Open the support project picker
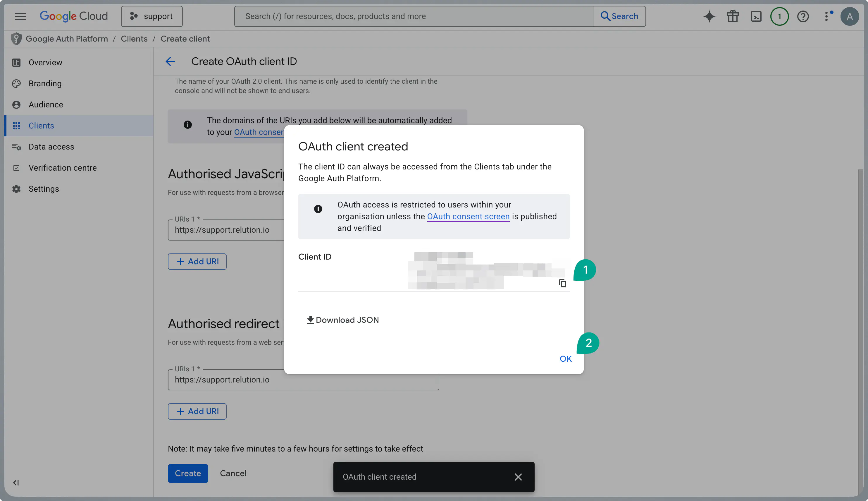Screen dimensions: 868x501 pos(151,16)
